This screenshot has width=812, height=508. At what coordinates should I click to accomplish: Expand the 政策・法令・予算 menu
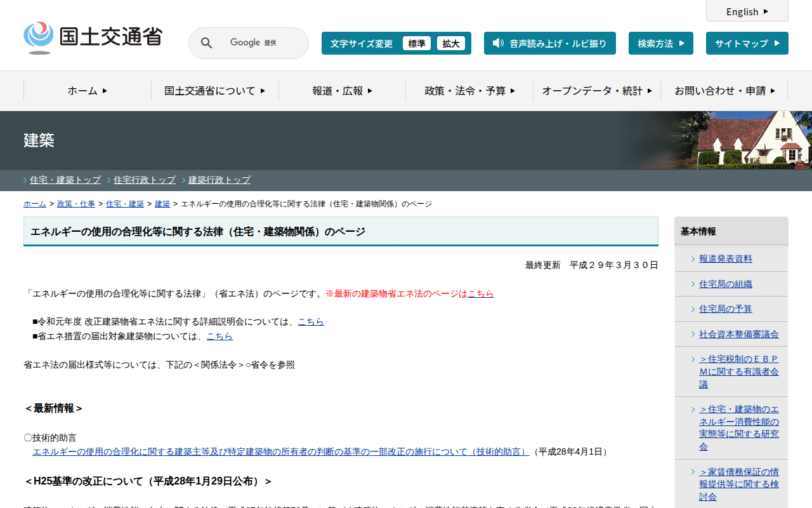pyautogui.click(x=469, y=91)
